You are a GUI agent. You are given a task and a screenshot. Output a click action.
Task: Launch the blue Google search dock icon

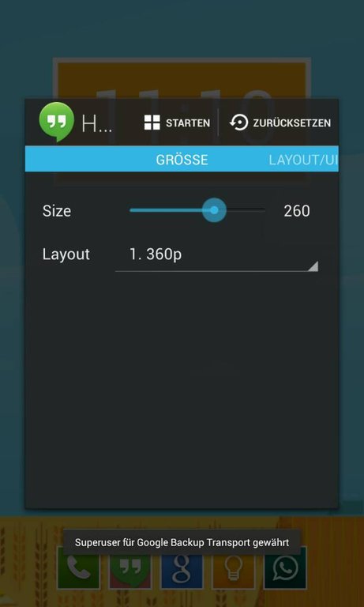coord(182,568)
